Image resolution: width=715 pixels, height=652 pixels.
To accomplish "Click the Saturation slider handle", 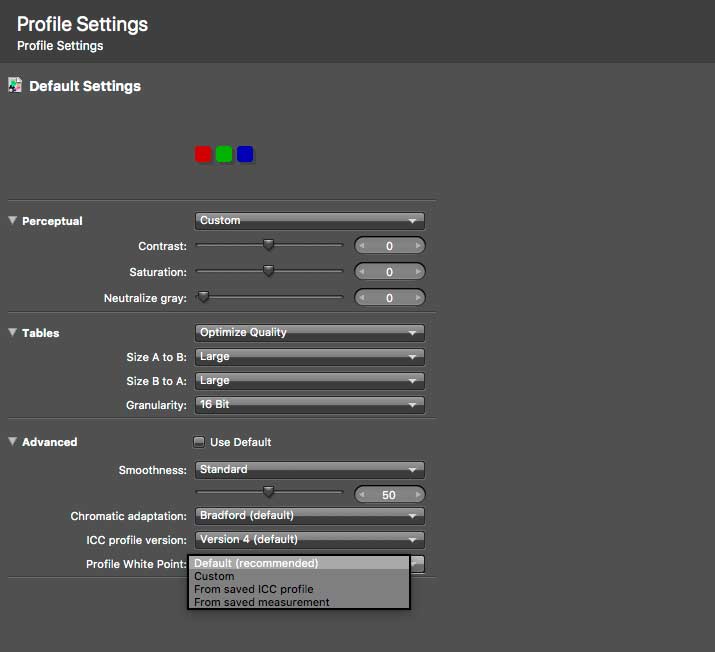I will (269, 271).
